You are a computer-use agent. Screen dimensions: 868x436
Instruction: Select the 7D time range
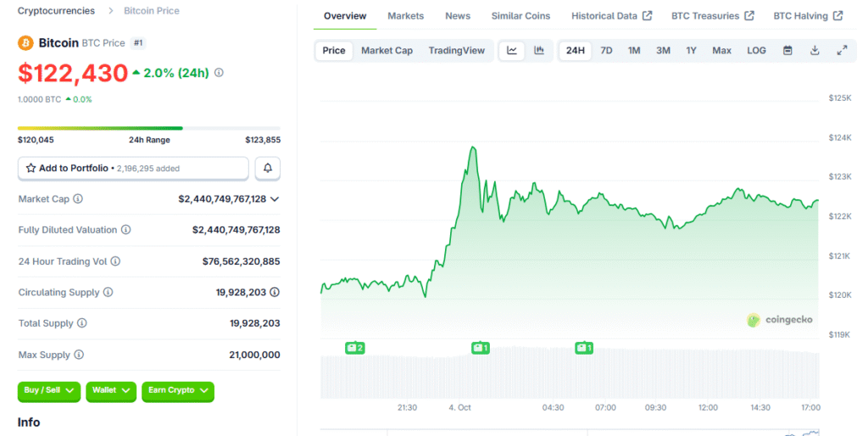pos(606,51)
